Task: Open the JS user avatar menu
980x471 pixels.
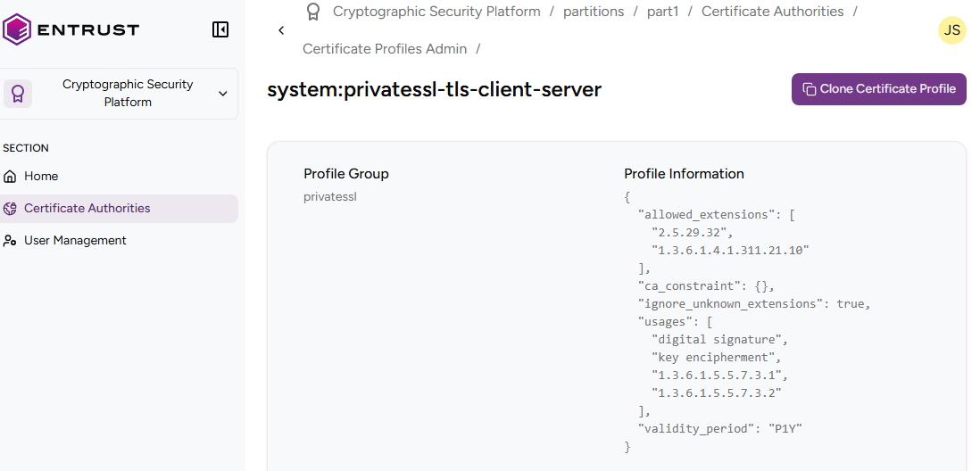Action: [951, 30]
